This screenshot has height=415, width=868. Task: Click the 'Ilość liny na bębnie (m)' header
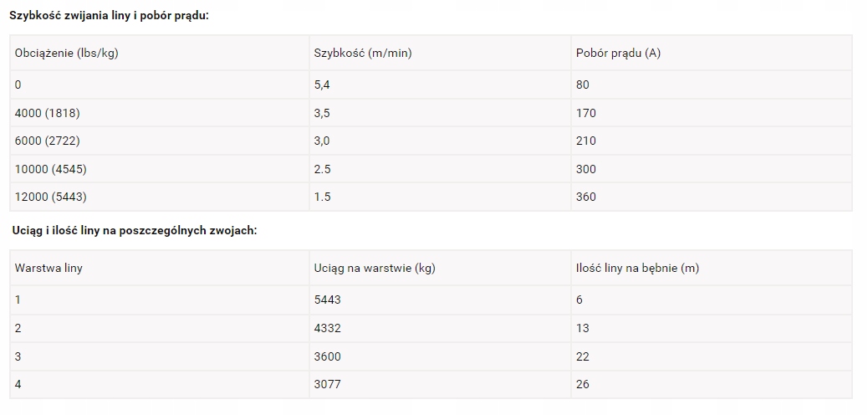pos(637,268)
